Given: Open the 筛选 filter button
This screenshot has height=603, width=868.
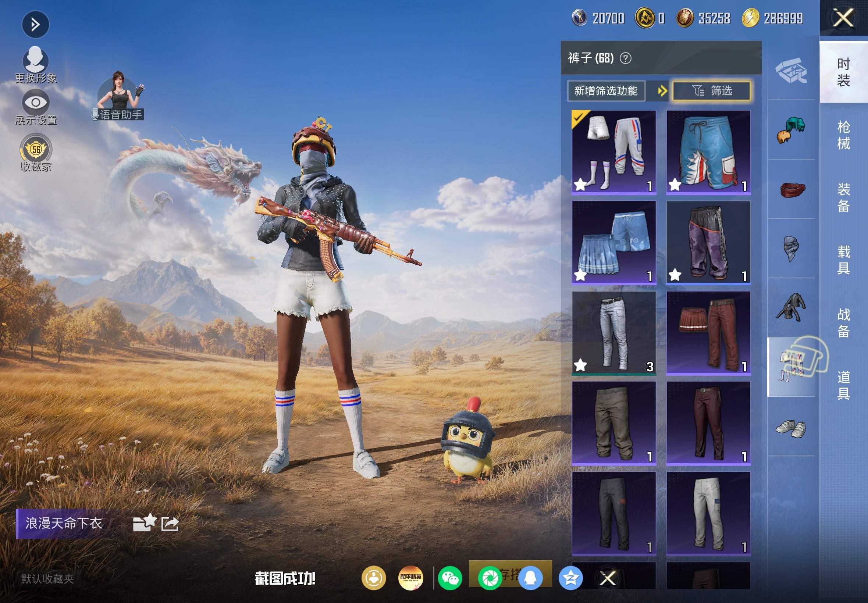Looking at the screenshot, I should [712, 91].
